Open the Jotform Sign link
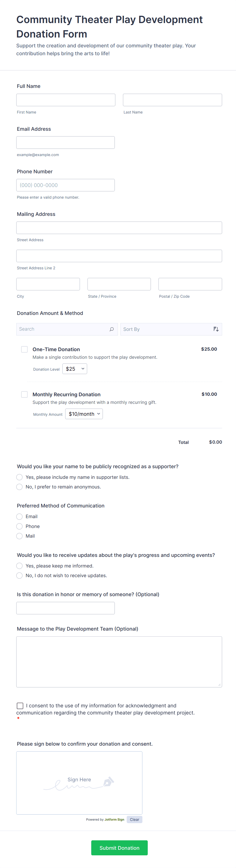 [114, 819]
